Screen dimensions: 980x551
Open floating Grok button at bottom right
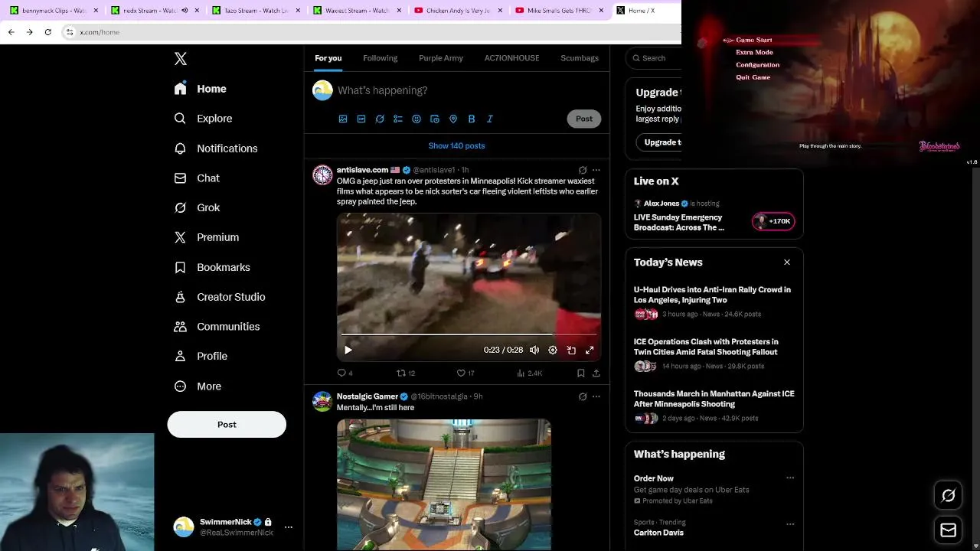tap(948, 496)
